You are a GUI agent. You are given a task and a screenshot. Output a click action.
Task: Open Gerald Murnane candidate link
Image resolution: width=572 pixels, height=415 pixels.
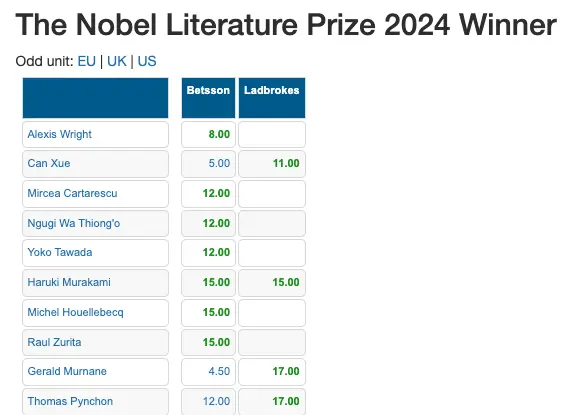67,371
